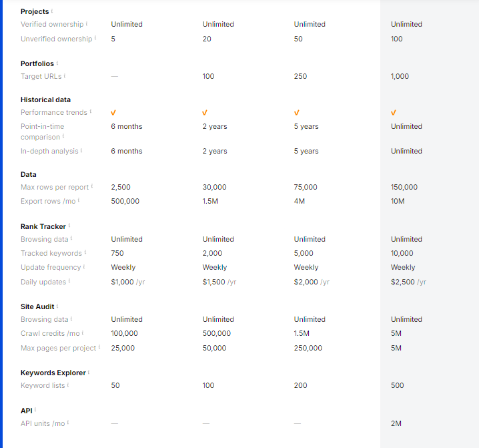This screenshot has width=479, height=448.
Task: Click the info icon beside API units /mo
Action: [x=68, y=423]
